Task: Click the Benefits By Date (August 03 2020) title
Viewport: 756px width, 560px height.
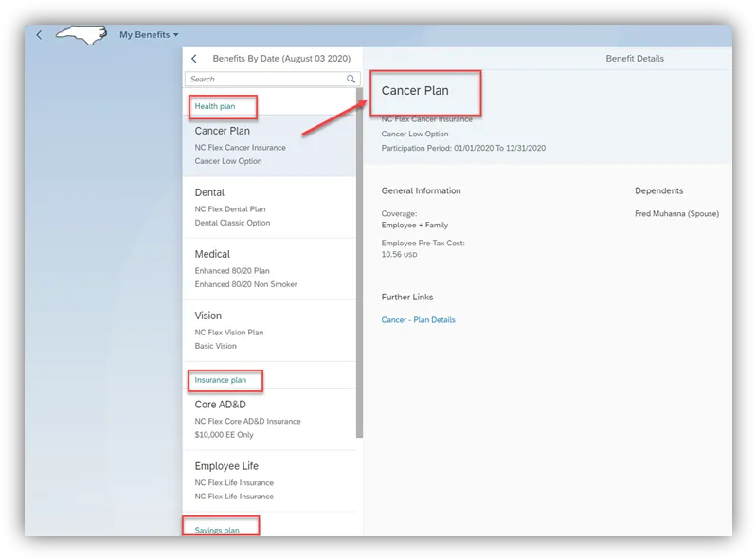Action: tap(281, 59)
